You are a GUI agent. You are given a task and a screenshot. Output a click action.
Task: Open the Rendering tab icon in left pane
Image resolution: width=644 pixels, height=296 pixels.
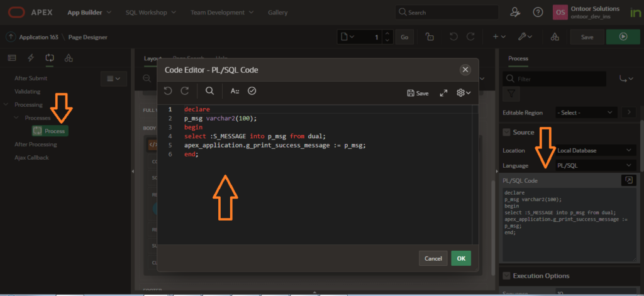tap(12, 58)
